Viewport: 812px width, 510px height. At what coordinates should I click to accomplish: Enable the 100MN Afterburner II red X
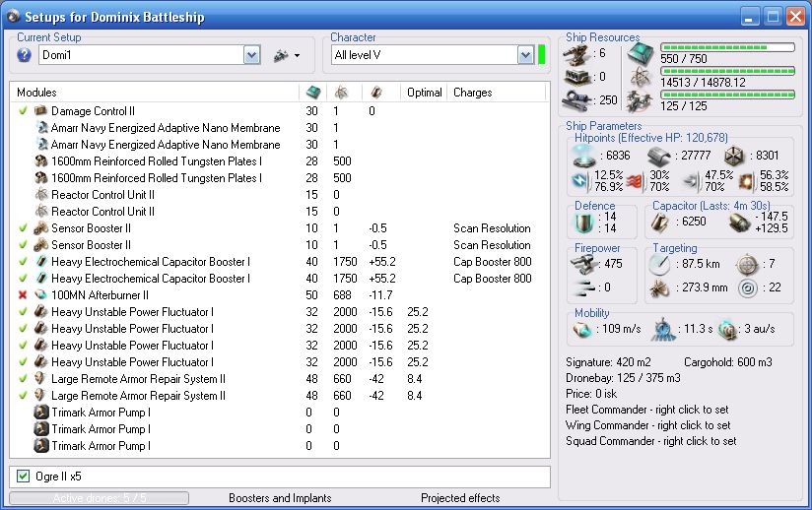(x=23, y=294)
